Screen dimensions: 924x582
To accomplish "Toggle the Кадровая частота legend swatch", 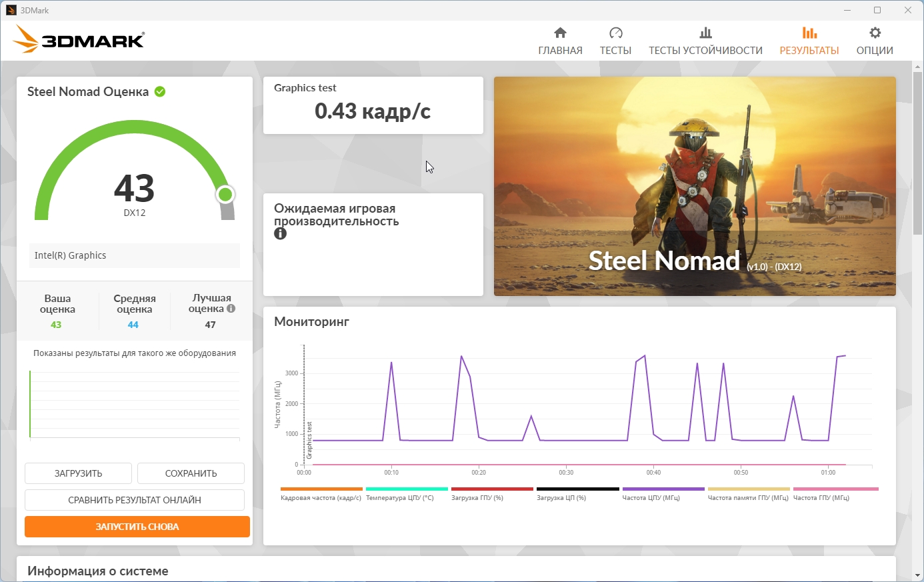I will pyautogui.click(x=321, y=489).
